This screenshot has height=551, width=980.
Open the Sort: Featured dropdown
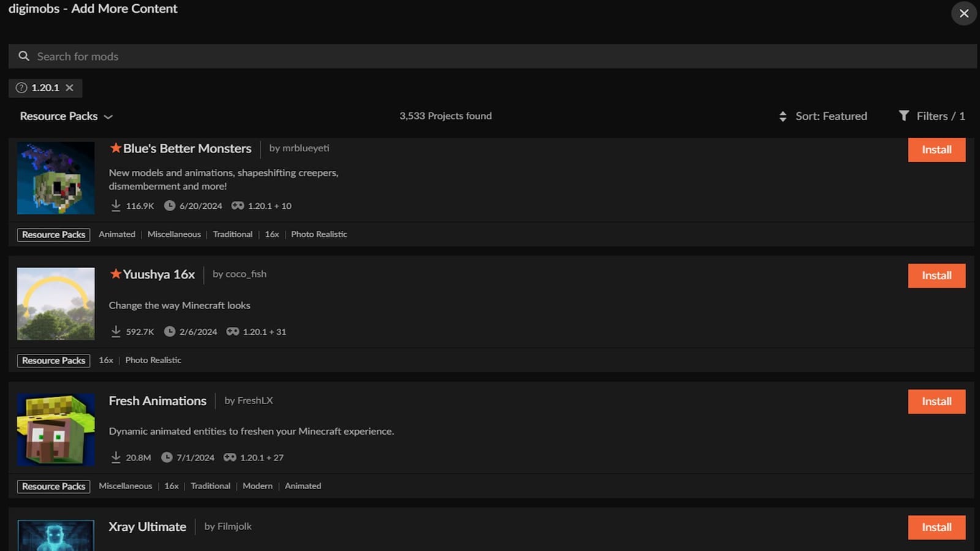831,116
